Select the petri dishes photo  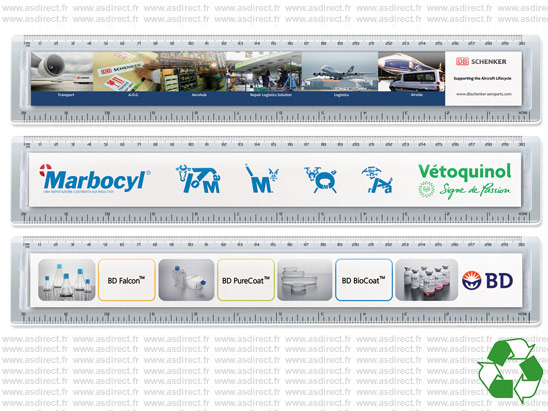tap(304, 280)
